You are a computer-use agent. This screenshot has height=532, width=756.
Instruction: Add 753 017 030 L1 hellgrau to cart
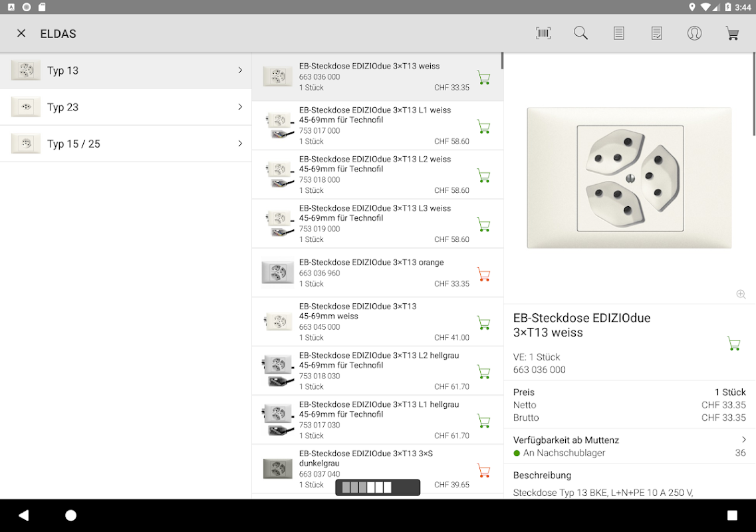483,421
